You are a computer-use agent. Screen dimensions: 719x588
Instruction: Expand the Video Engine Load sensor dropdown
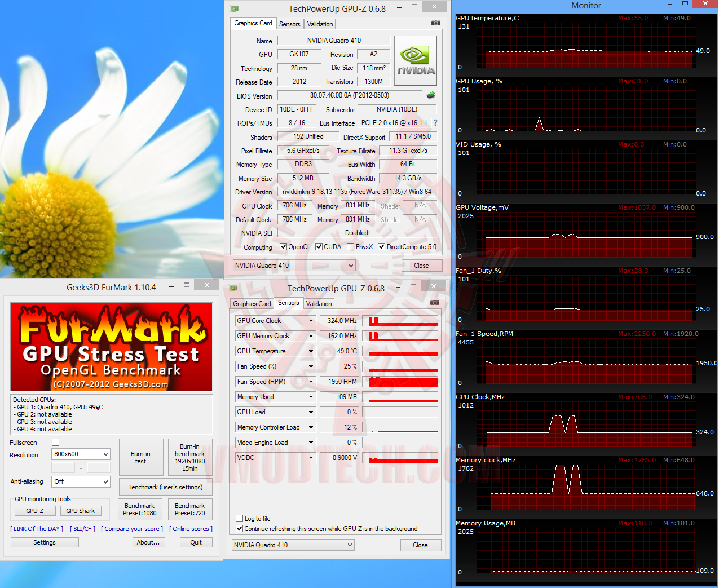[311, 443]
